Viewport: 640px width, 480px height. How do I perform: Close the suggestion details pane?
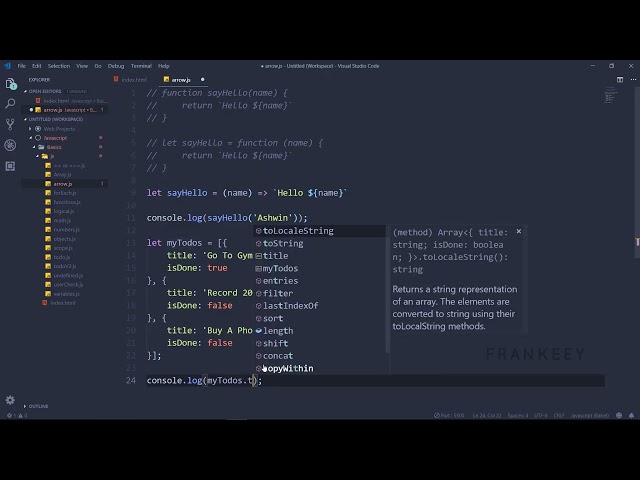click(519, 231)
